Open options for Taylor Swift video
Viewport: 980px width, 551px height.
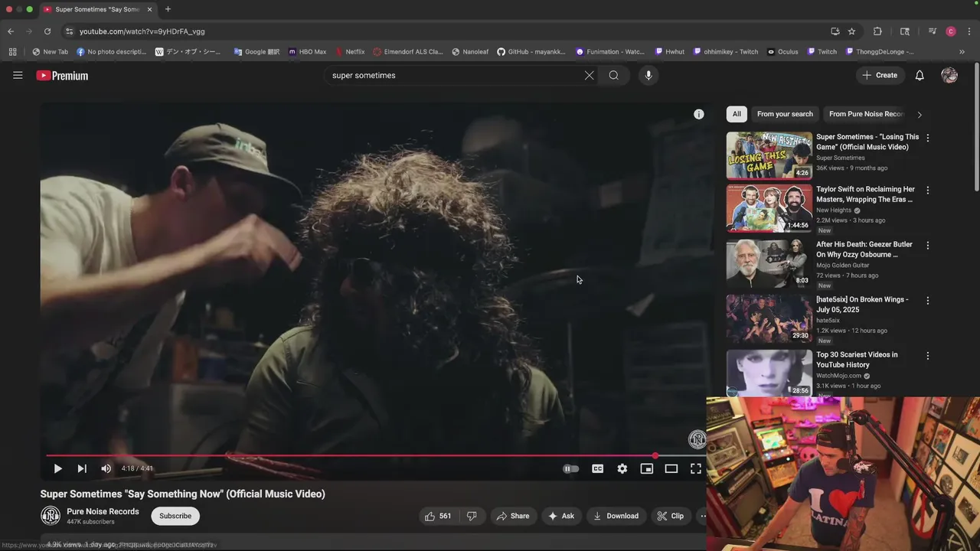tap(927, 190)
